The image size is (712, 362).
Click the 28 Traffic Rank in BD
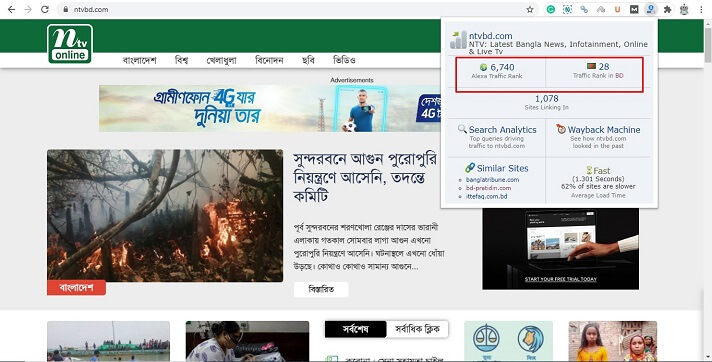[x=604, y=66]
